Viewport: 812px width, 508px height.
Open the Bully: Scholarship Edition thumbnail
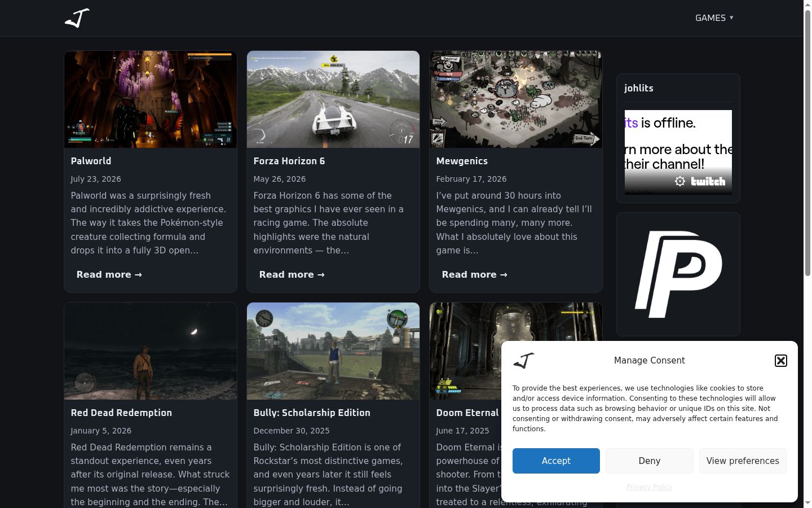click(333, 351)
